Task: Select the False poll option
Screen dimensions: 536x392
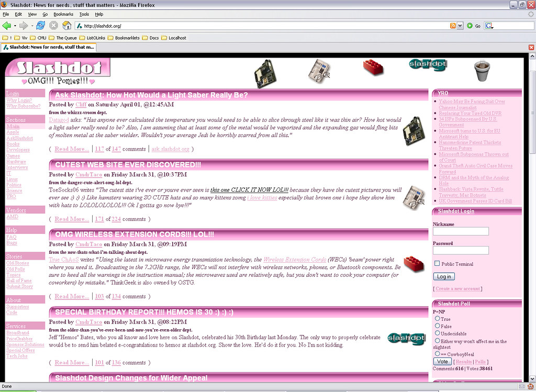Action: 437,326
